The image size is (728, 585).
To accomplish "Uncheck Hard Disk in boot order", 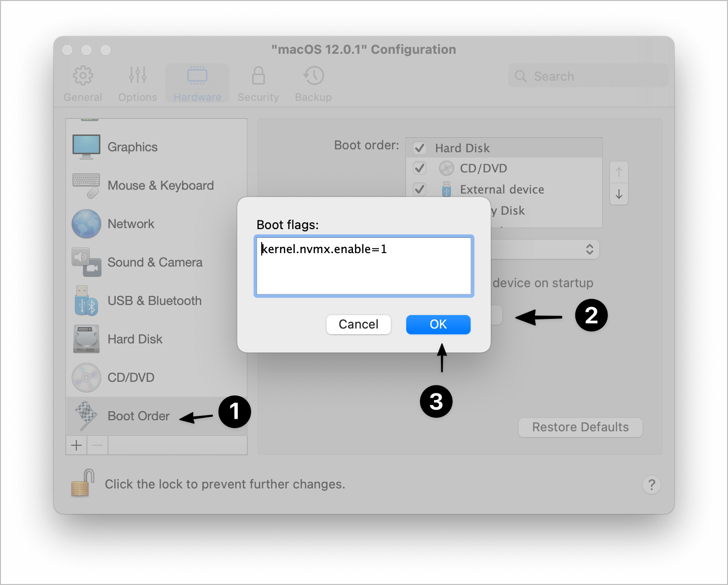I will [x=420, y=148].
